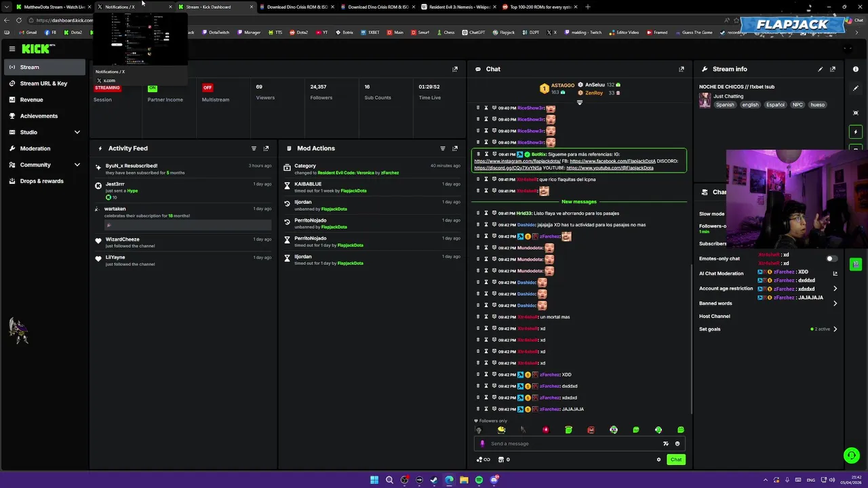Open the Facebook link in BotRix message
868x488 pixels.
[612, 161]
